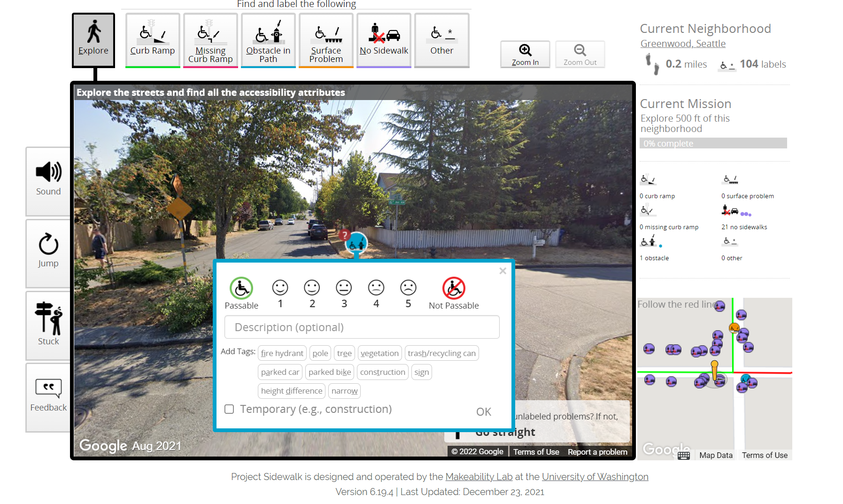Add the sign tag
The image size is (843, 504).
[x=422, y=372]
